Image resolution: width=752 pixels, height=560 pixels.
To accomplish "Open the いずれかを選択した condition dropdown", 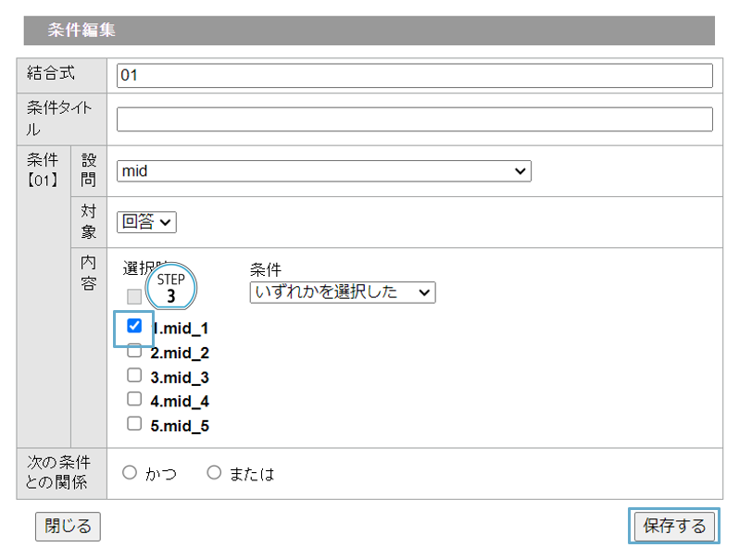I will (342, 292).
